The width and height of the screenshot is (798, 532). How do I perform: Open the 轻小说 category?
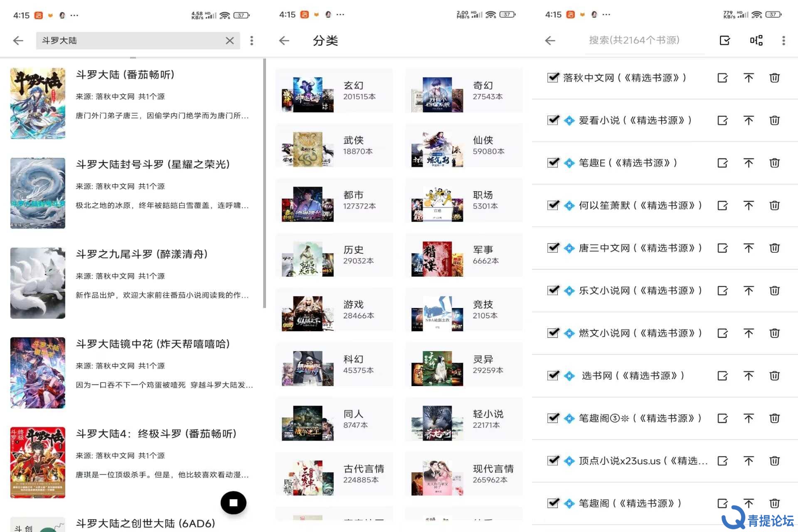tap(464, 419)
